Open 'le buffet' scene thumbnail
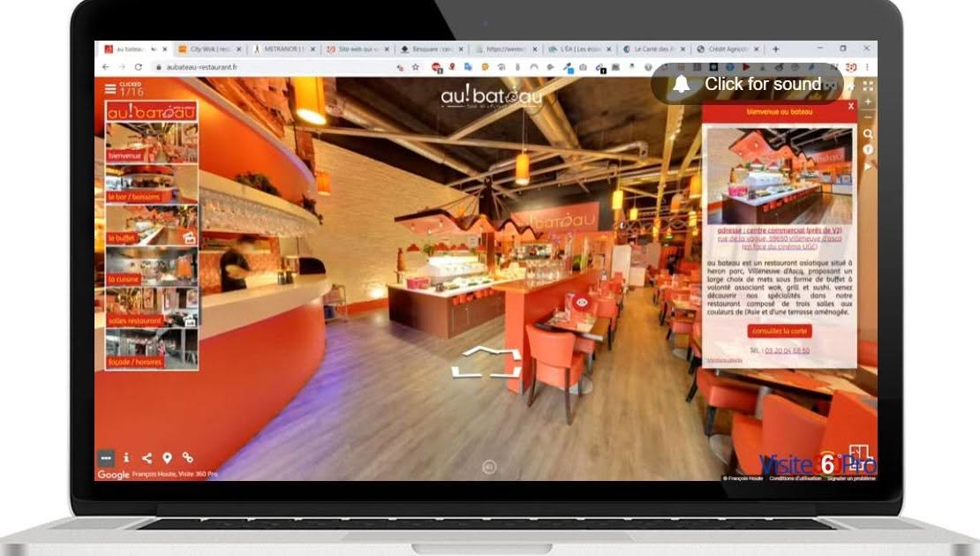Viewport: 980px width, 556px height. click(x=152, y=226)
